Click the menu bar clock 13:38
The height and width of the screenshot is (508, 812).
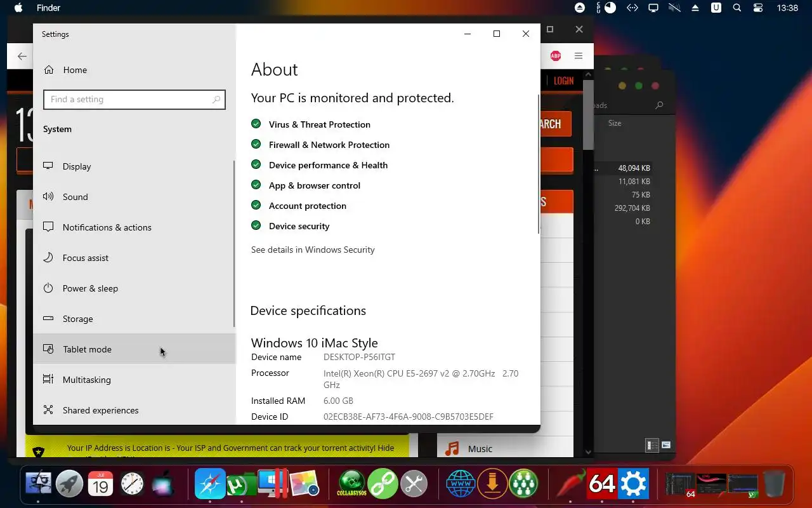tap(787, 8)
